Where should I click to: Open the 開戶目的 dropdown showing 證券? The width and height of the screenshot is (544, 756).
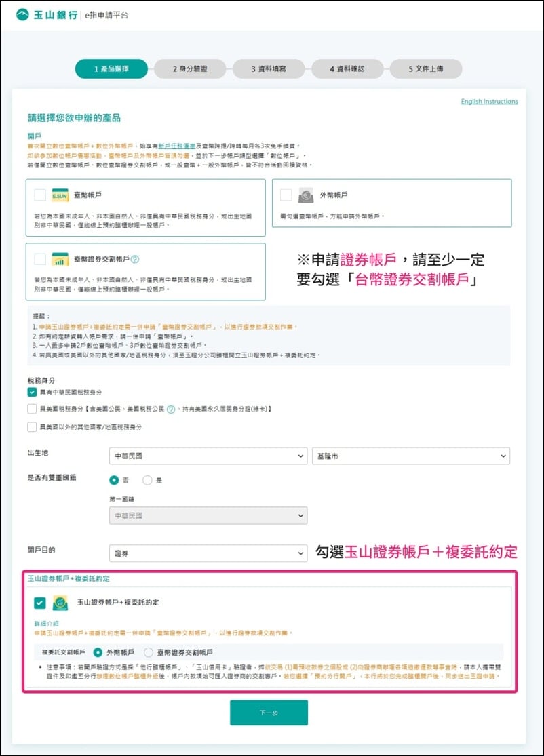click(x=207, y=553)
